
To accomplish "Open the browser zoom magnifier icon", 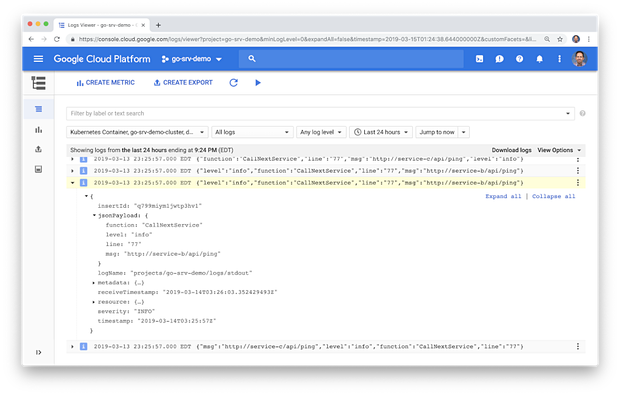I will [547, 39].
